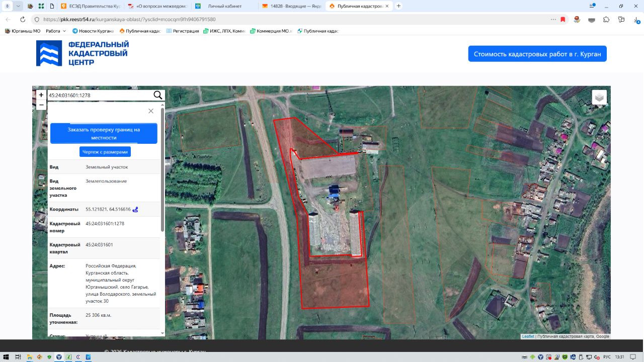Viewport: 644px width, 362px height.
Task: Switch to 14828 Входящие mail tab
Action: 292,6
